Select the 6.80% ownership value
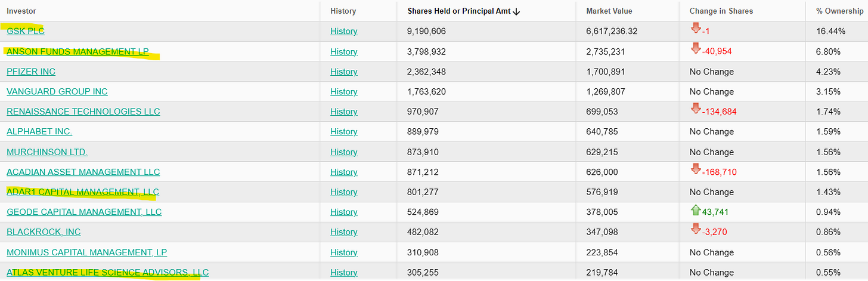Image resolution: width=868 pixels, height=281 pixels. (828, 51)
